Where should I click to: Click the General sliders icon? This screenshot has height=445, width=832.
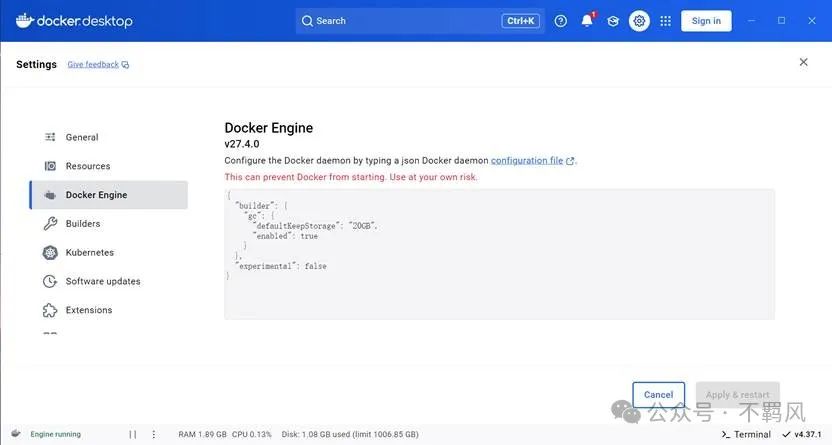[x=50, y=137]
